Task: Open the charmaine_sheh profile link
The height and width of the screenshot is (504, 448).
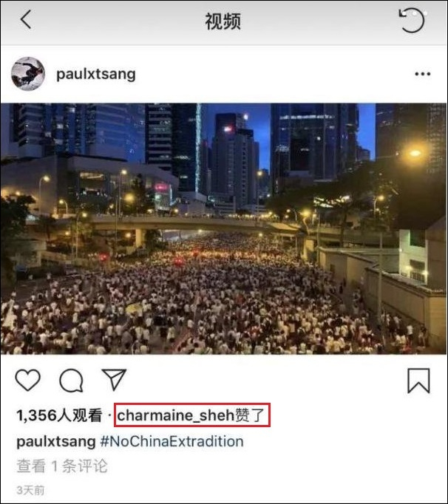Action: [x=176, y=415]
